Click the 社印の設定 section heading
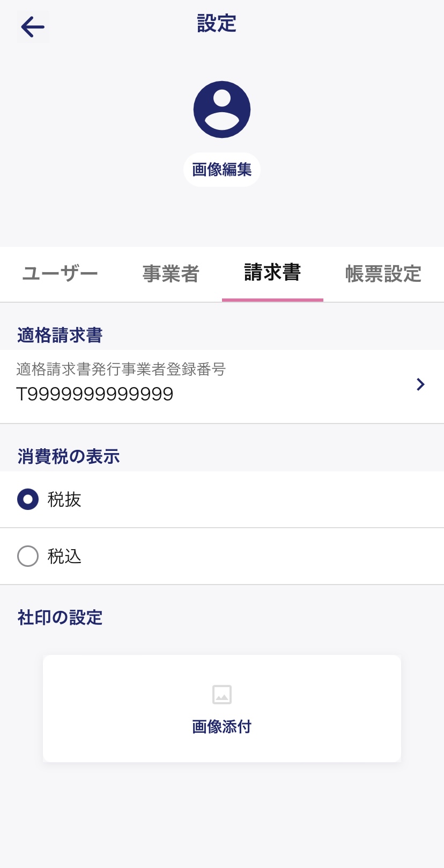The width and height of the screenshot is (444, 868). [60, 617]
